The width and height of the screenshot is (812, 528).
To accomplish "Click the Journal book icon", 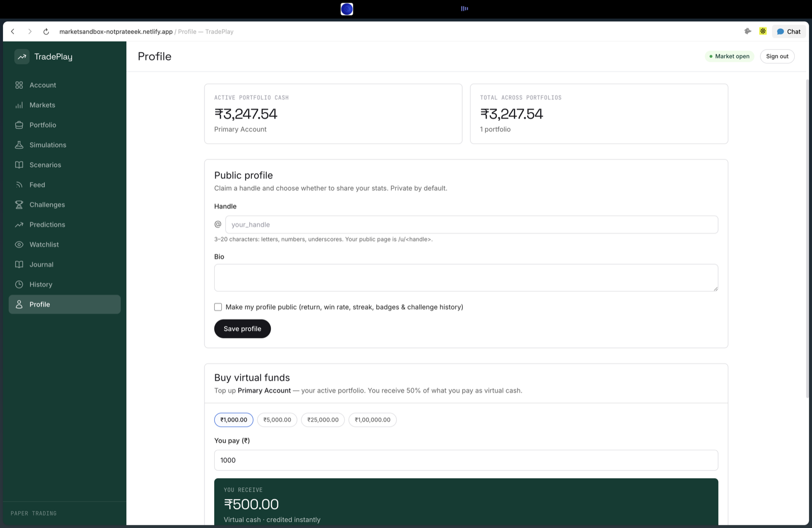I will tap(19, 265).
